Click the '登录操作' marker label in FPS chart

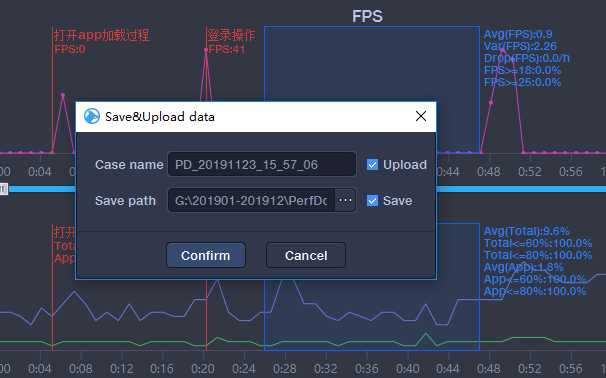tap(231, 35)
